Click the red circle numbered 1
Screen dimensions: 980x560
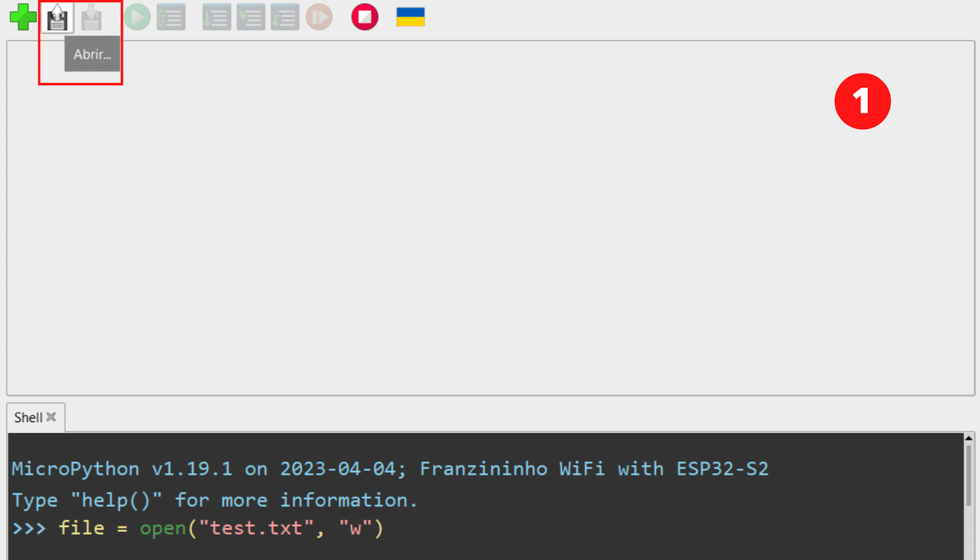(862, 101)
